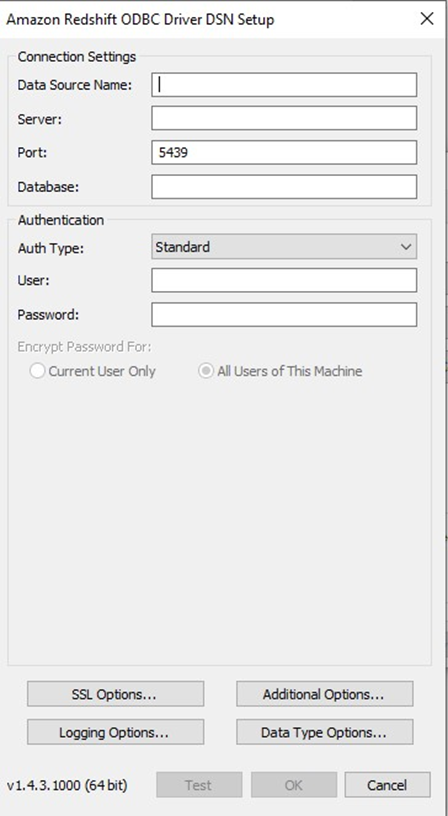
Task: Cancel the DSN setup
Action: pyautogui.click(x=388, y=785)
